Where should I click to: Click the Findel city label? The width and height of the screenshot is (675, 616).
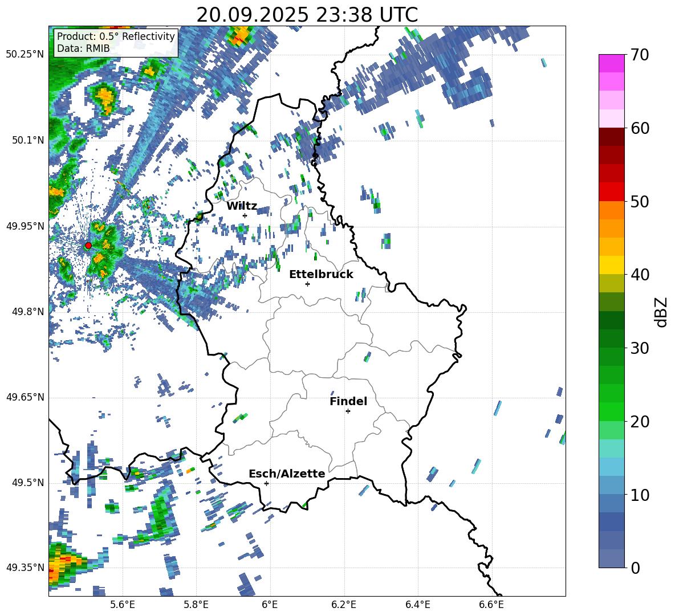[348, 401]
